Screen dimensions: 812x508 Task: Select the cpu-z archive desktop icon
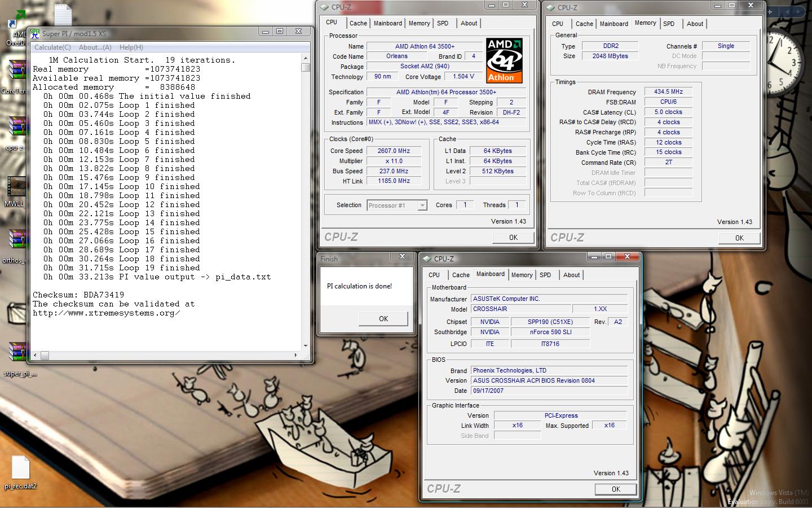[x=17, y=133]
